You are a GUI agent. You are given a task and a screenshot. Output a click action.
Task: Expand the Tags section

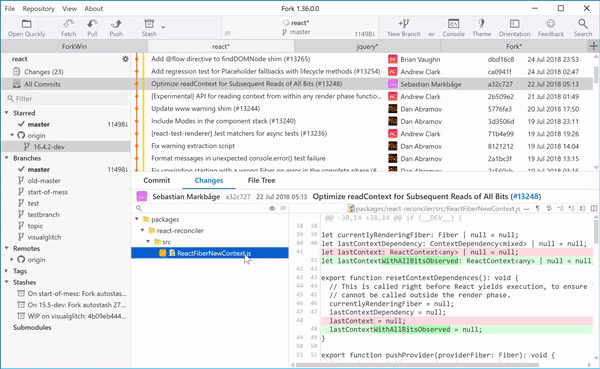click(x=7, y=271)
